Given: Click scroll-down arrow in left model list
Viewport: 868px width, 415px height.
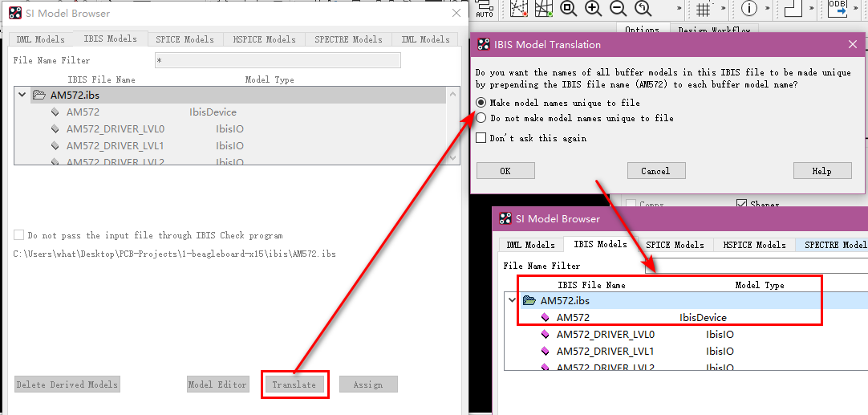Looking at the screenshot, I should 452,157.
